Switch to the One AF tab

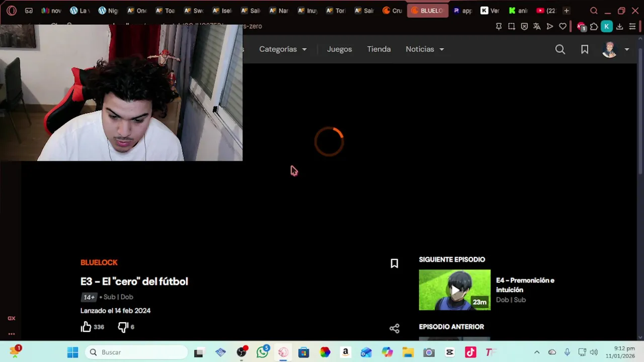136,11
